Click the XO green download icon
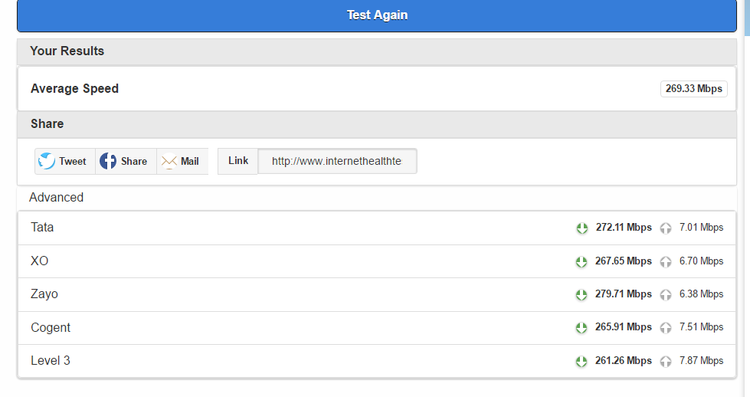750x397 pixels. point(581,262)
